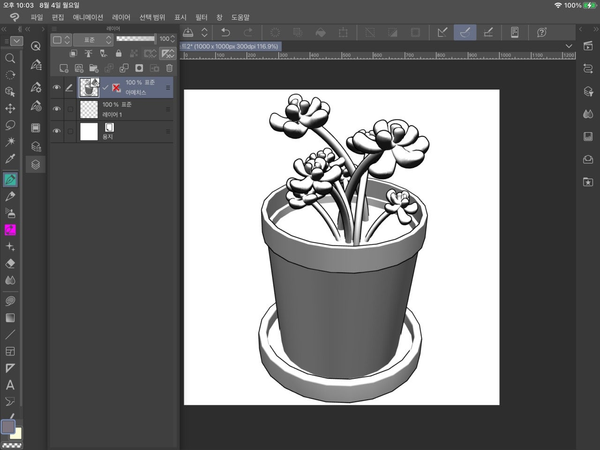The image size is (600, 450).
Task: Select the 레이어 1 layer thumbnail
Action: click(88, 109)
